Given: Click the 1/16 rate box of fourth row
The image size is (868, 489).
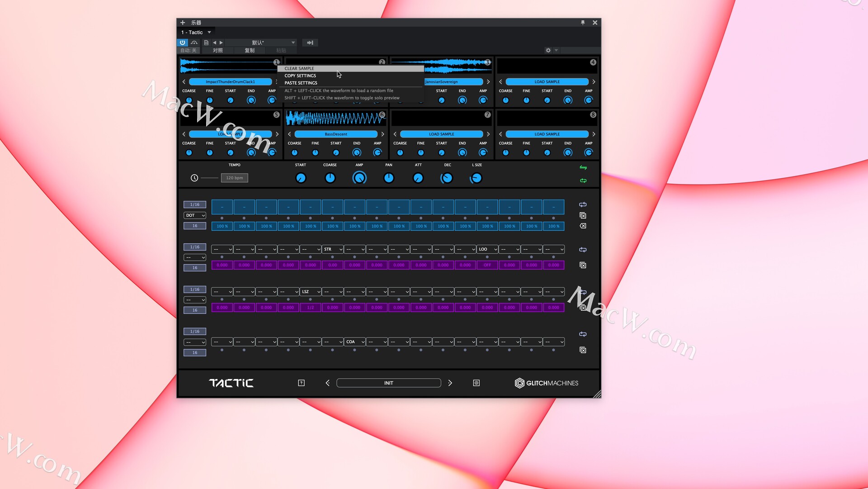Looking at the screenshot, I should (x=195, y=332).
